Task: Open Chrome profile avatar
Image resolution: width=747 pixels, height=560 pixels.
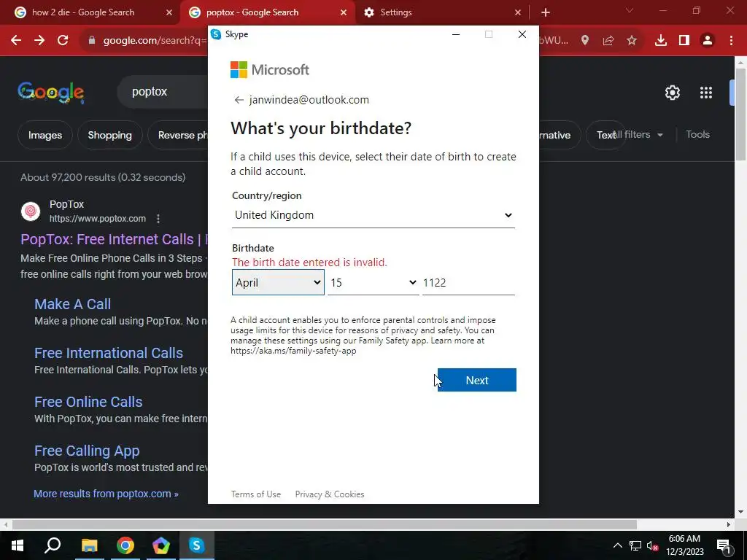Action: click(x=708, y=41)
